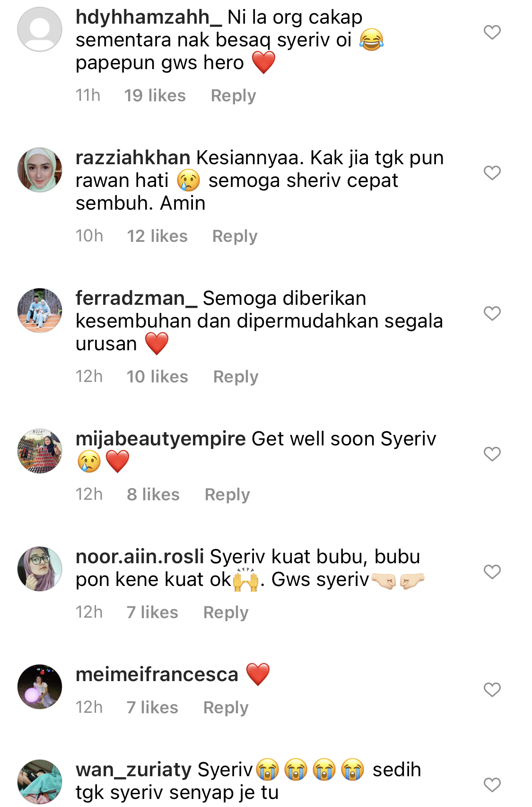Tap heart icon on razziahkhan's comment
532x807 pixels.
tap(492, 173)
